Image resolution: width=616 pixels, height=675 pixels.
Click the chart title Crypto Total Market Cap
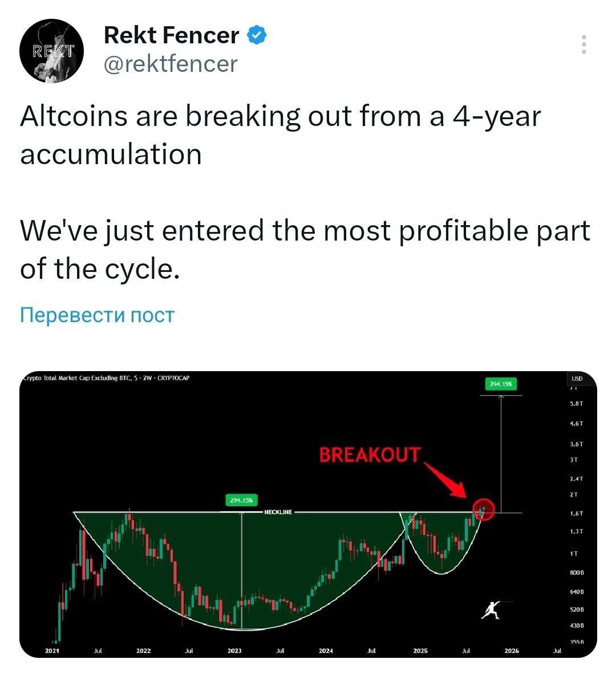(x=106, y=378)
